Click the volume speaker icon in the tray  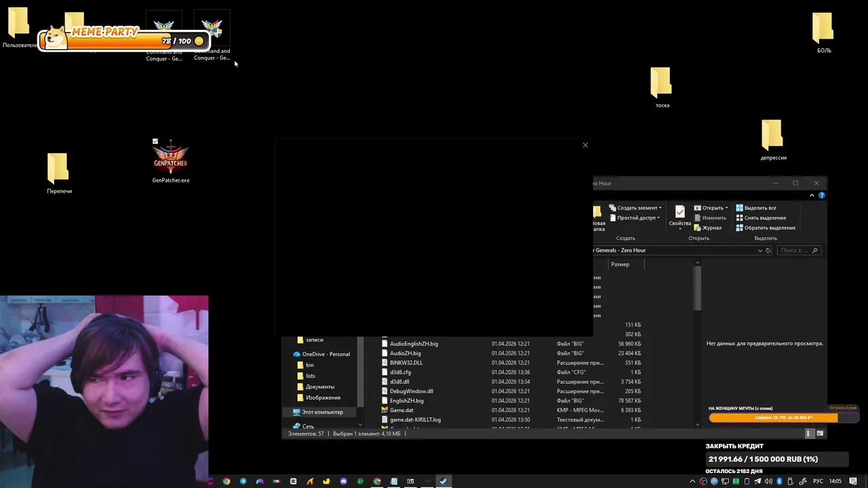click(768, 481)
